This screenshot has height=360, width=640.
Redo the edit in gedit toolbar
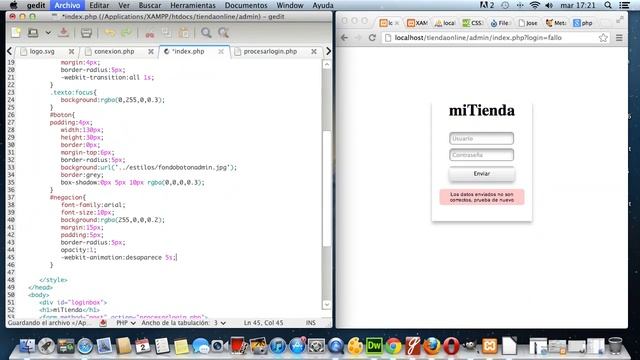[x=127, y=33]
